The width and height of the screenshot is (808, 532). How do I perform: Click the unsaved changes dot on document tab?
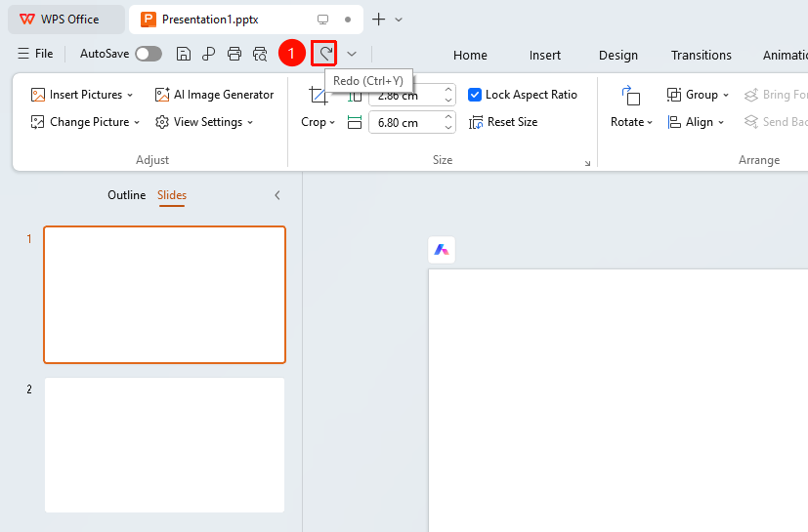[x=348, y=20]
